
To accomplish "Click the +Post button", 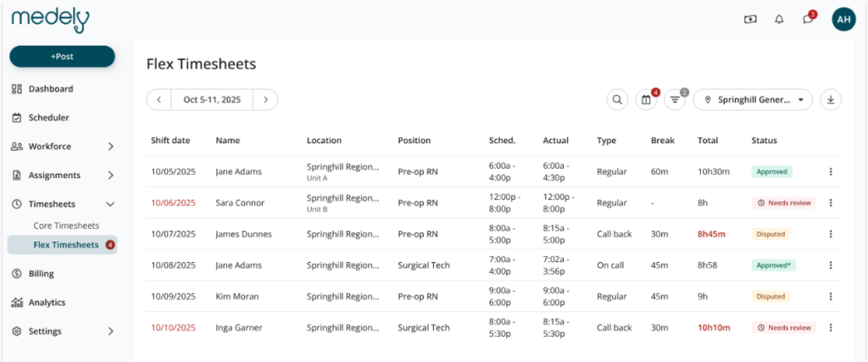I will point(62,57).
